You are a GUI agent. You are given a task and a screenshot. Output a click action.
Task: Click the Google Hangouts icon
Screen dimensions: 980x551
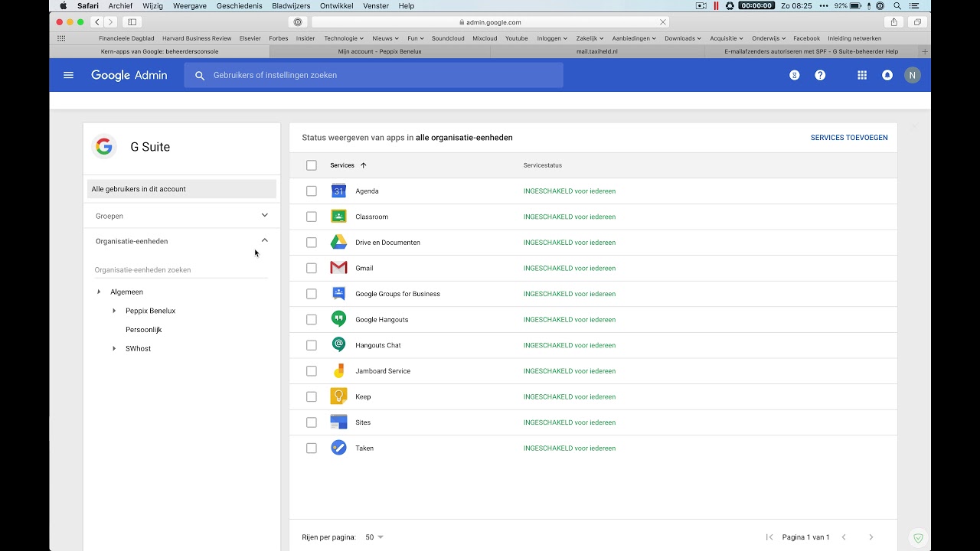tap(338, 319)
